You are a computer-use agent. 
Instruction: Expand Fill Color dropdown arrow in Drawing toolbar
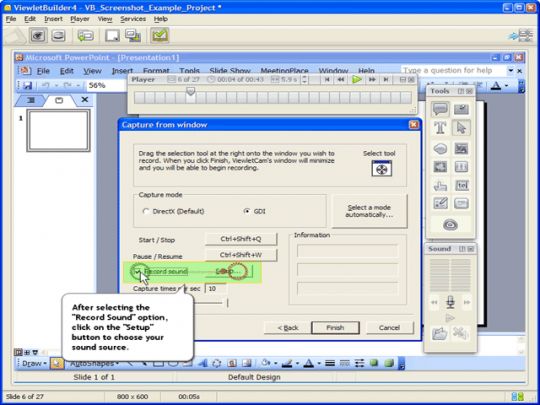275,363
